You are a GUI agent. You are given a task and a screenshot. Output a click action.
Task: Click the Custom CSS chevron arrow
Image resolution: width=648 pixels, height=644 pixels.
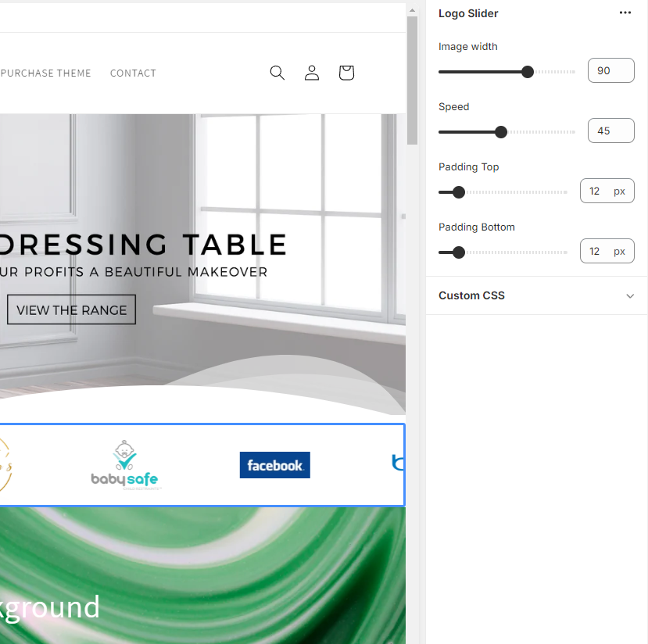(630, 296)
